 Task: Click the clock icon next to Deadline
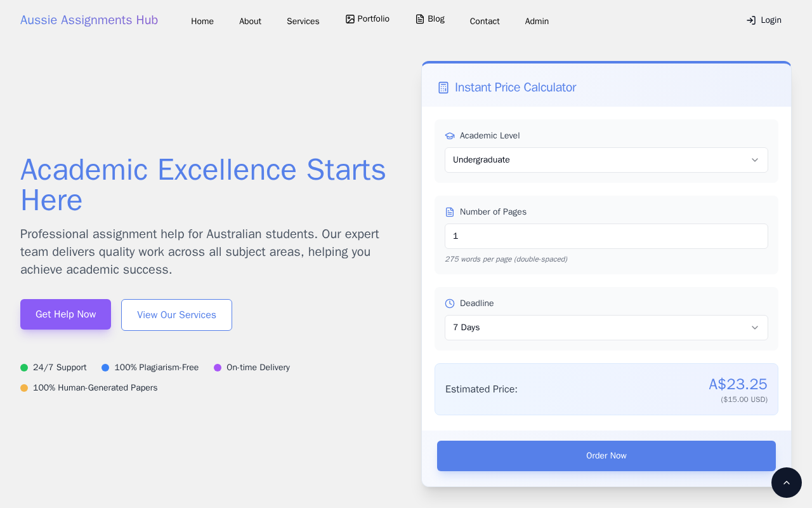click(x=450, y=304)
